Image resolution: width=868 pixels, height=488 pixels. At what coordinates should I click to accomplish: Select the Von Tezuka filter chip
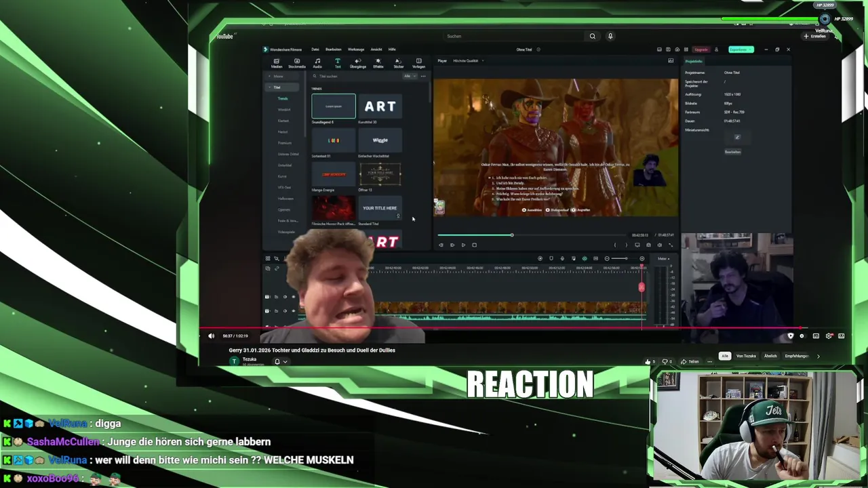click(746, 356)
